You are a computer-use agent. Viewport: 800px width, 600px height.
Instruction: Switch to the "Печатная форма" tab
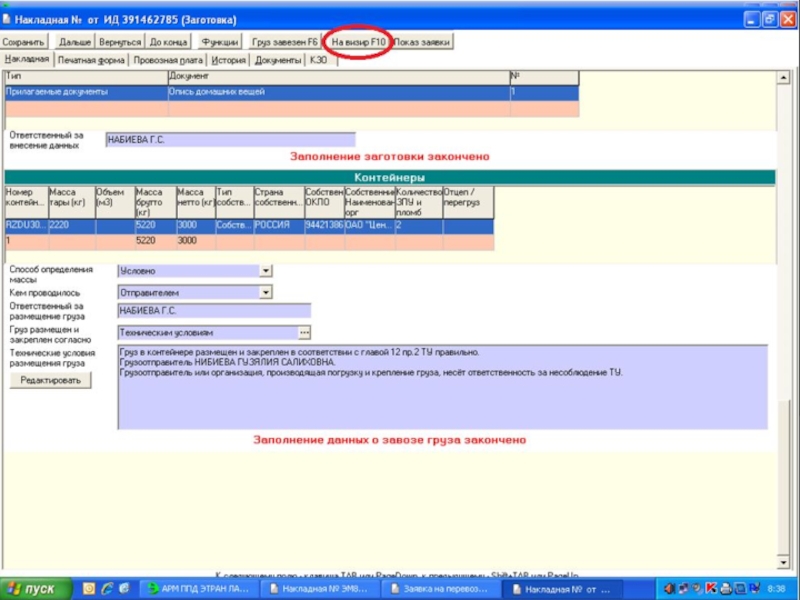pyautogui.click(x=91, y=60)
